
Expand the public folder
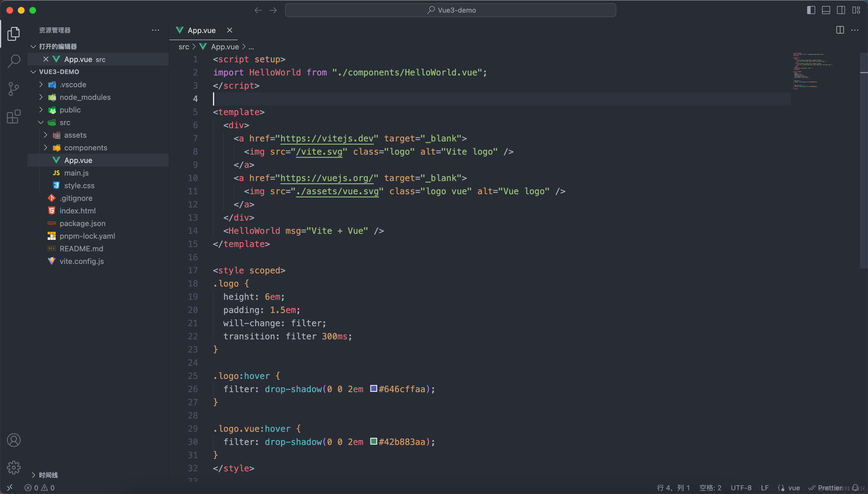(41, 110)
